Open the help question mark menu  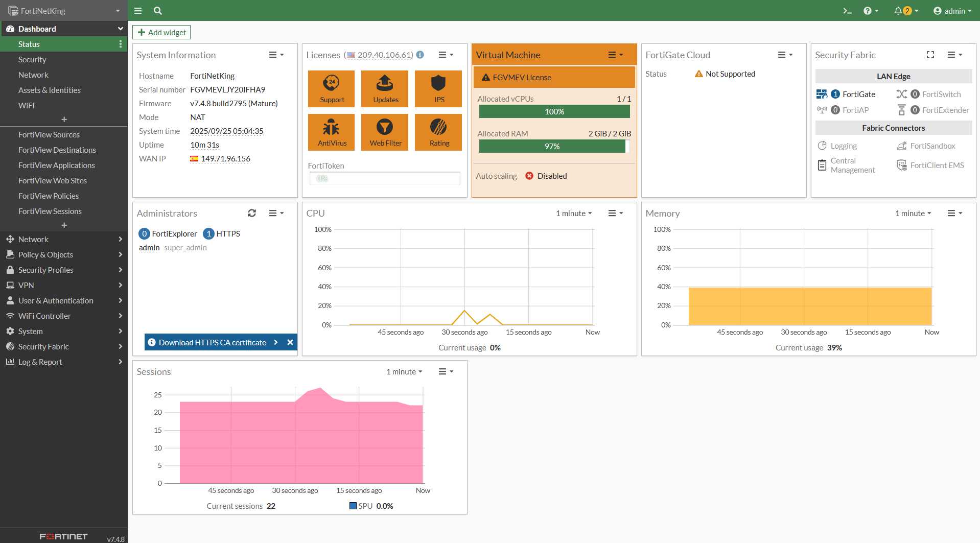871,11
